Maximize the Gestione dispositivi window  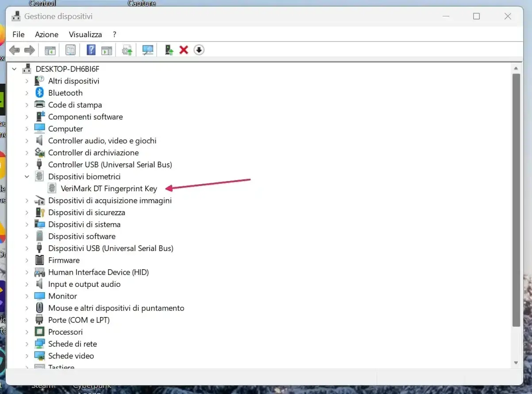click(x=476, y=16)
